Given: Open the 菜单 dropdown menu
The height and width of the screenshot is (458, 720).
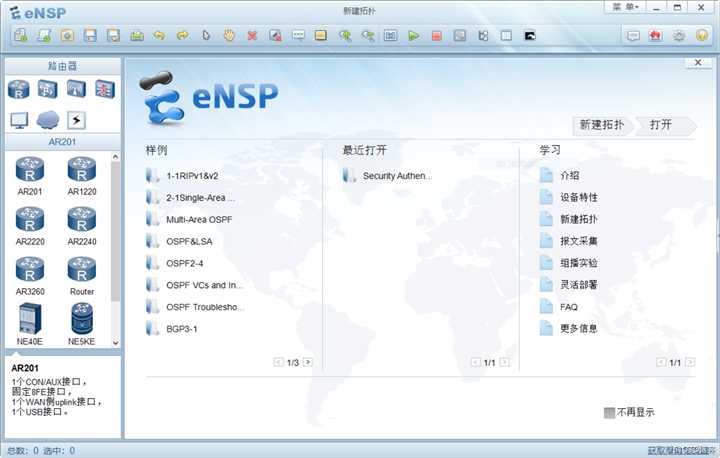Looking at the screenshot, I should click(x=626, y=7).
